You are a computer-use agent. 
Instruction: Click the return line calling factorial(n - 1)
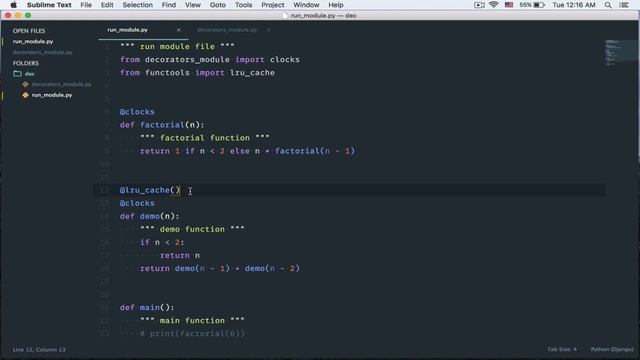248,151
